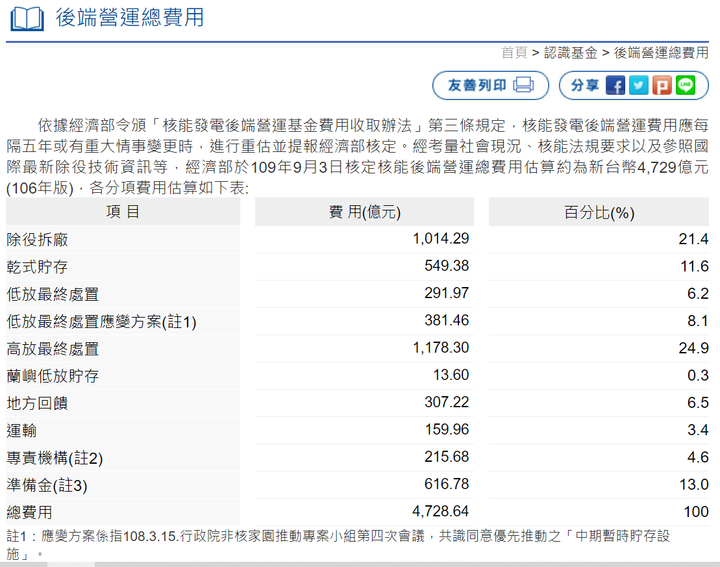Click the 乾式貯存 row label
Viewport: 720px width, 567px height.
[37, 267]
